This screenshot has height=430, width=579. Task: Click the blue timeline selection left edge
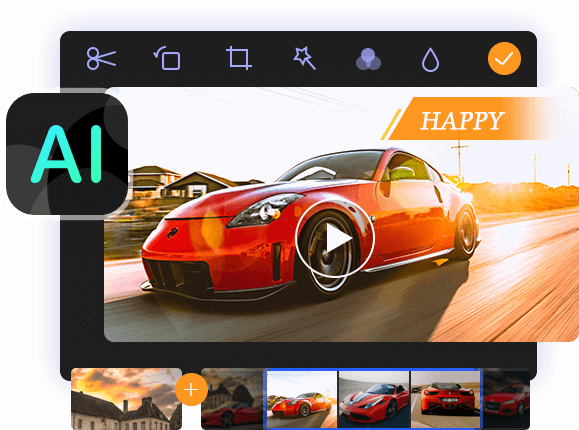(265, 399)
